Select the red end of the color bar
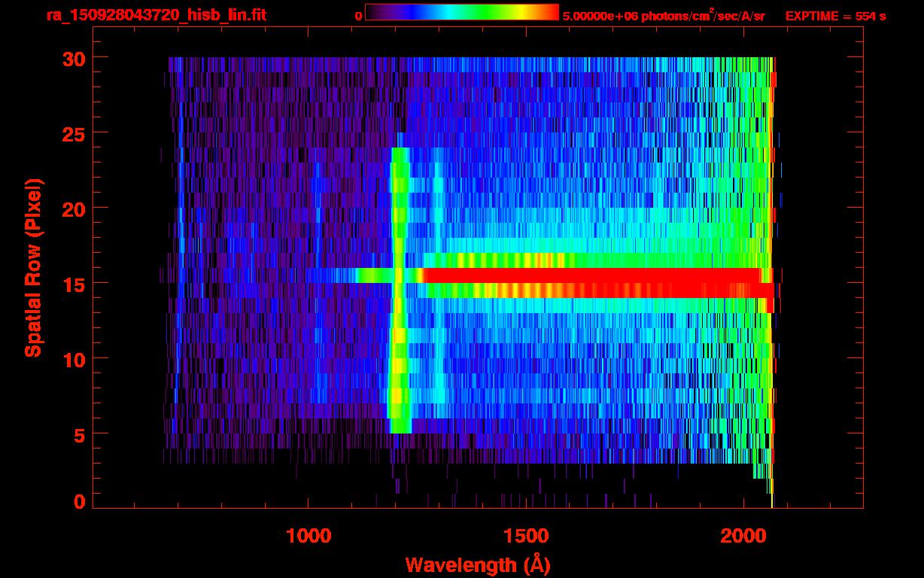The height and width of the screenshot is (578, 924). (549, 13)
